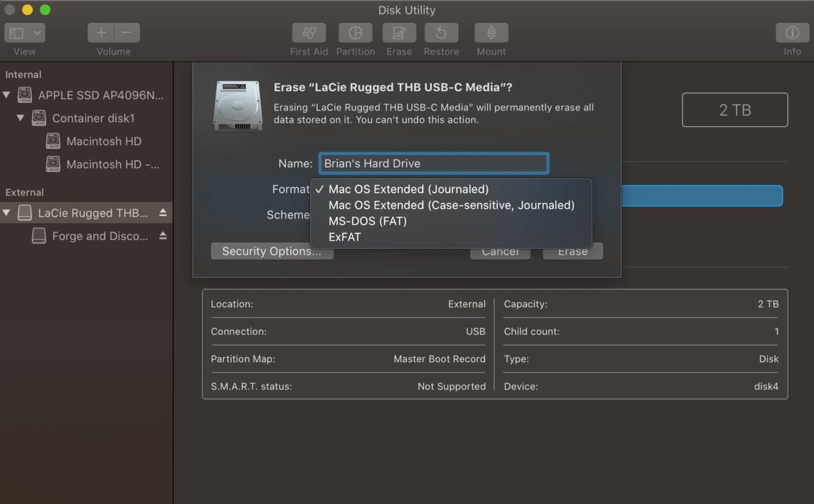Select Macintosh HD in the sidebar
This screenshot has width=814, height=504.
102,141
